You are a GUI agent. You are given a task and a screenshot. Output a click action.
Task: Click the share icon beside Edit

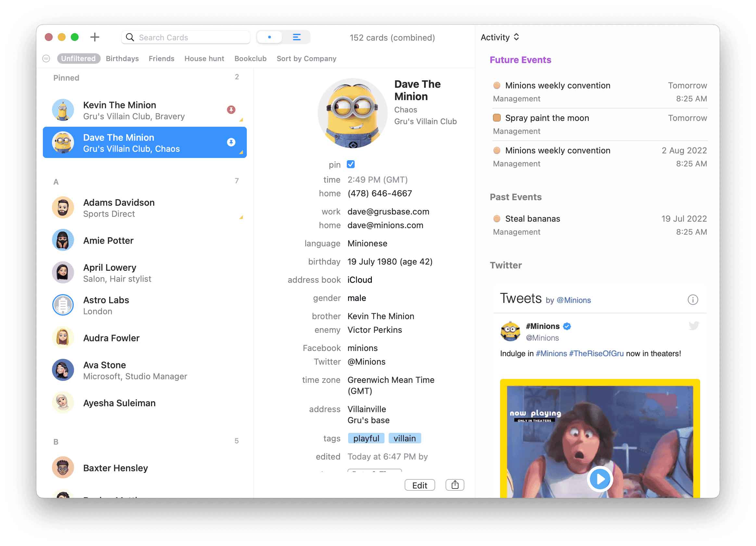click(455, 485)
